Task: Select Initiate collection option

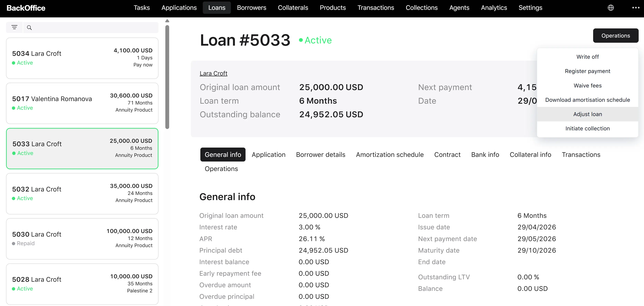Action: click(587, 128)
